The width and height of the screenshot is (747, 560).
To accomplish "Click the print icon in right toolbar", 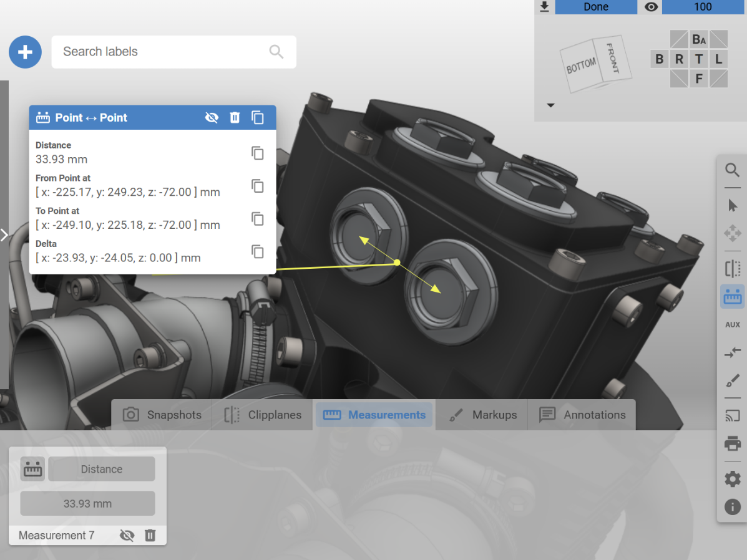I will pos(732,444).
